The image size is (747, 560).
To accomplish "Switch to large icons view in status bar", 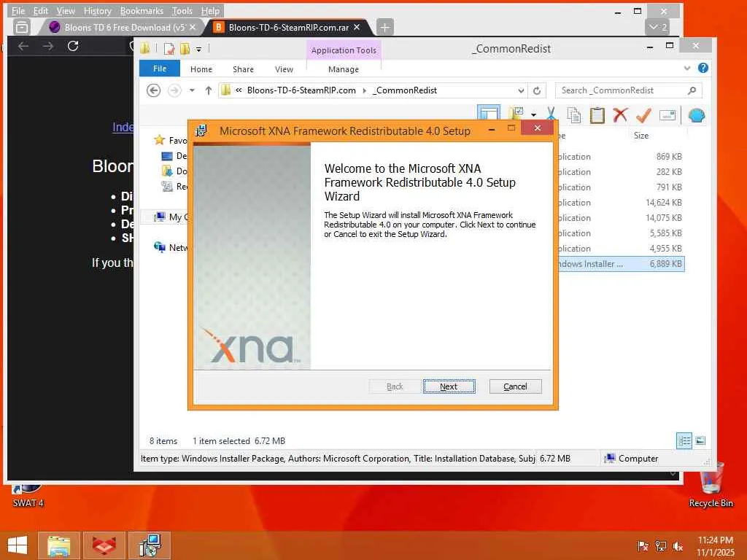I will 700,440.
